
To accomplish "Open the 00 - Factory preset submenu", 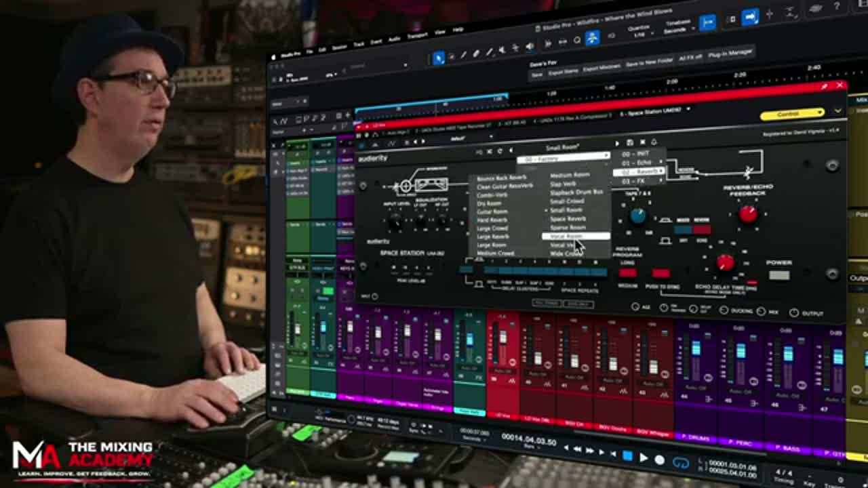I will [x=564, y=159].
